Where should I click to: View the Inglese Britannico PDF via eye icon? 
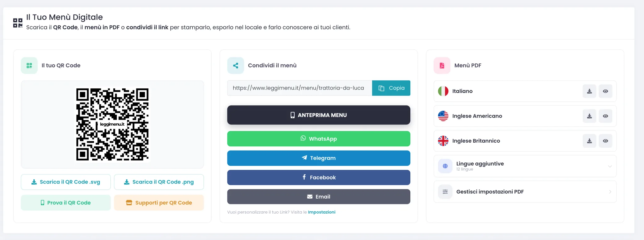click(605, 141)
